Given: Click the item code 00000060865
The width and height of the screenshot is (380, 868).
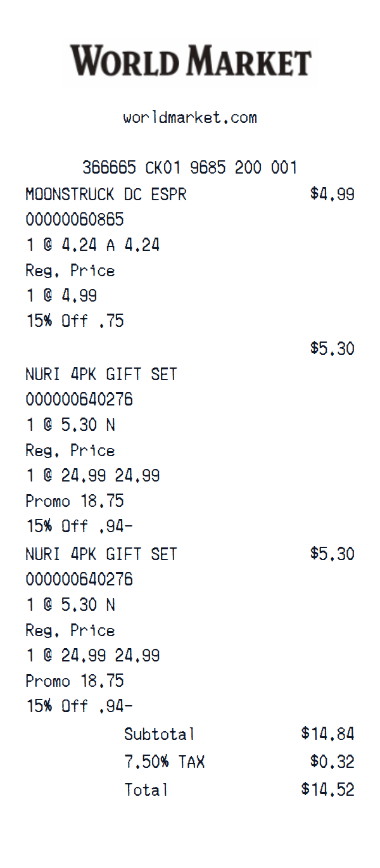Looking at the screenshot, I should [x=75, y=220].
